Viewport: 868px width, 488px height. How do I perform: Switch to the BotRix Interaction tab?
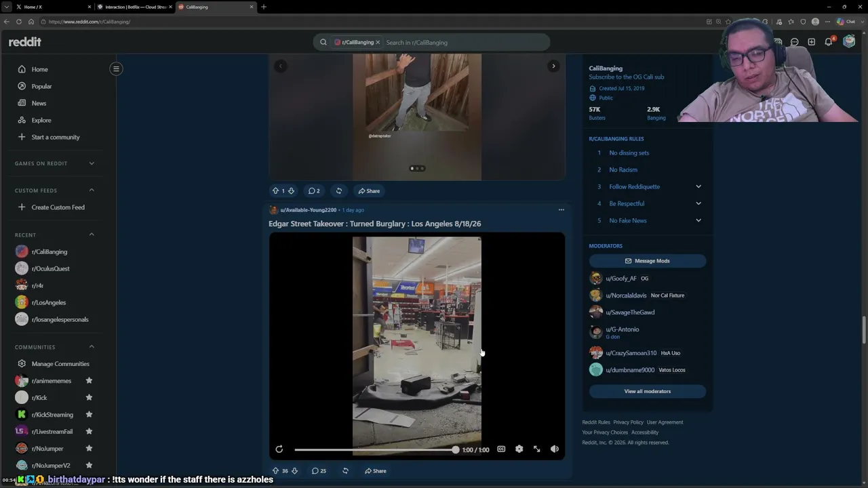134,7
